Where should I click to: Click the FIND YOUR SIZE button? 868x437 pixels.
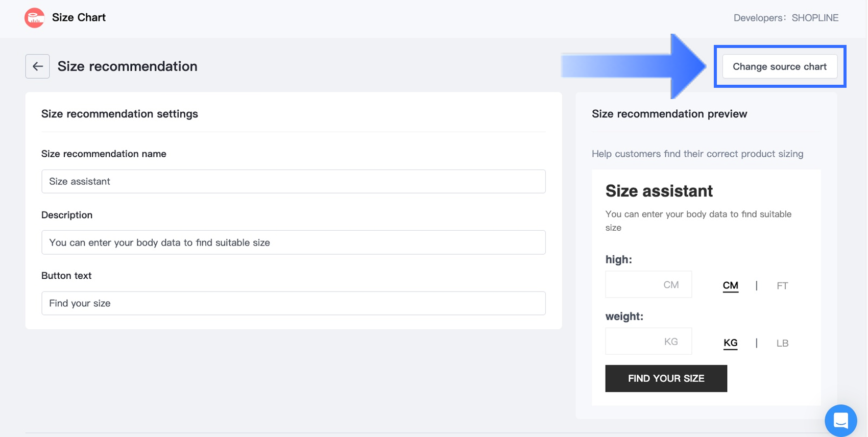tap(666, 378)
